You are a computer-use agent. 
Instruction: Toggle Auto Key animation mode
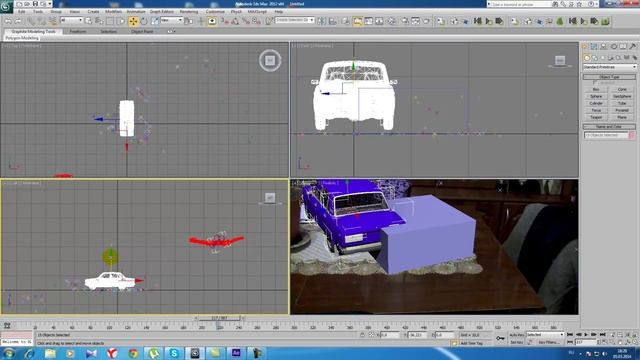(x=517, y=335)
